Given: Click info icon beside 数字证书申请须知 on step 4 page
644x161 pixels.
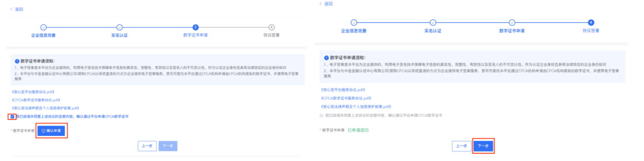Looking at the screenshot, I should point(326,57).
